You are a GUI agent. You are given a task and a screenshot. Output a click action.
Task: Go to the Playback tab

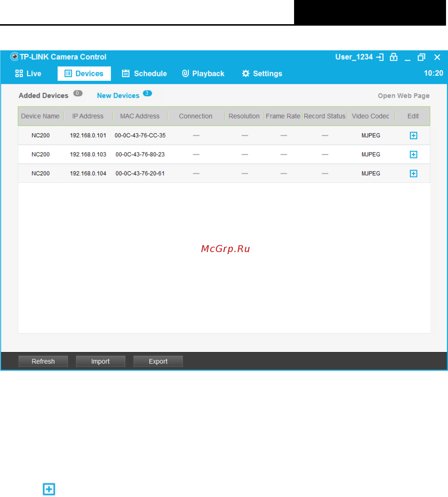[203, 74]
